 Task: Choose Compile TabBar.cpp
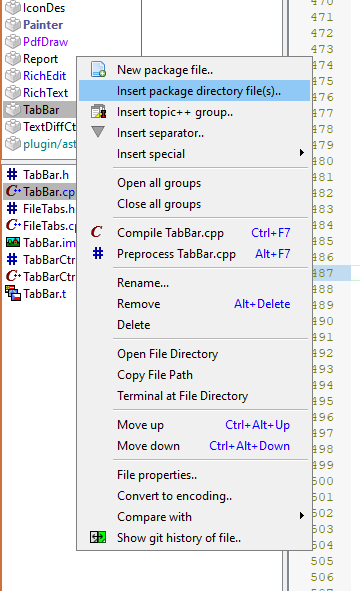(194, 233)
